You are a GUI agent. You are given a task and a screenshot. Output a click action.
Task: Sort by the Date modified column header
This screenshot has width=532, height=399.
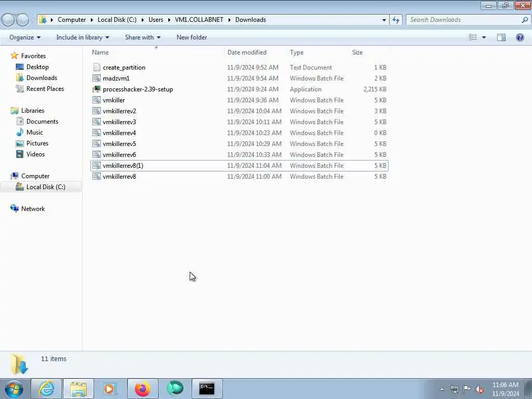tap(247, 52)
